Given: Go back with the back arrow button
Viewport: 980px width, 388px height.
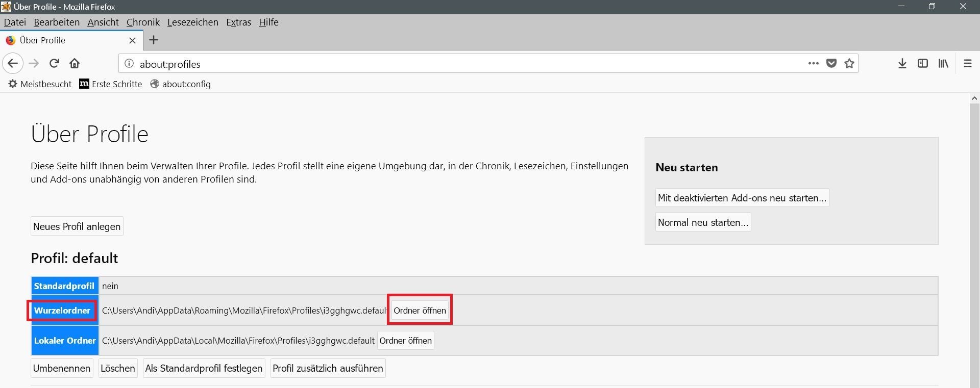Looking at the screenshot, I should [x=13, y=64].
